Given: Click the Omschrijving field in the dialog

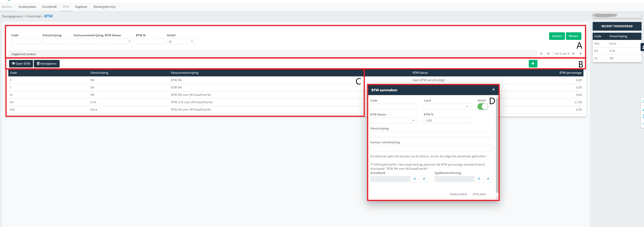Looking at the screenshot, I should pyautogui.click(x=431, y=135).
